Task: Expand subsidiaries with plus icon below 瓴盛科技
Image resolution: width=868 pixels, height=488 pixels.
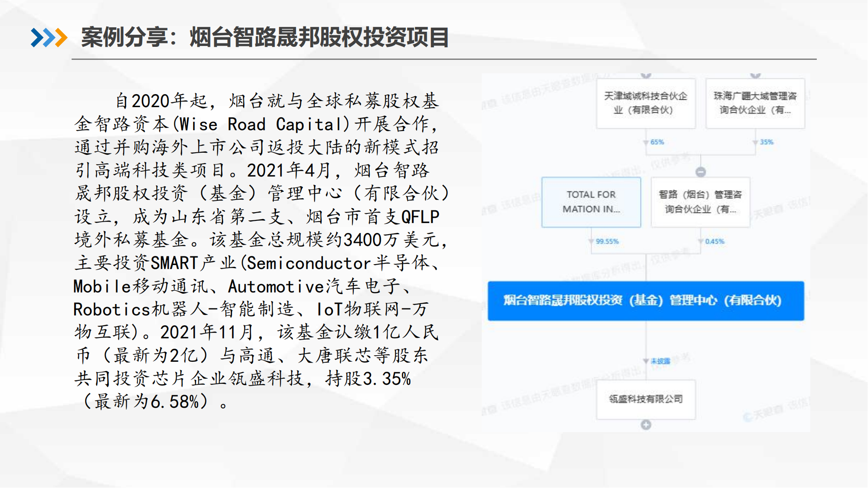Action: (x=646, y=425)
